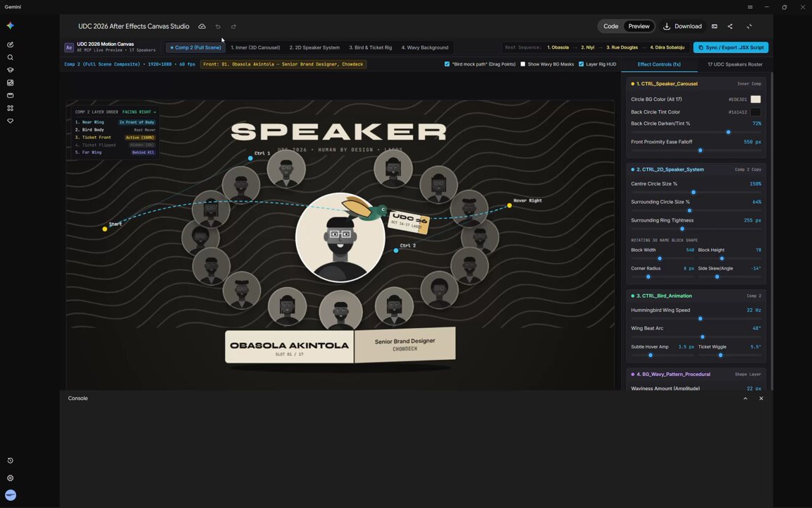Viewport: 812px width, 508px height.
Task: Open the apps grid sidebar icon
Action: tap(11, 109)
